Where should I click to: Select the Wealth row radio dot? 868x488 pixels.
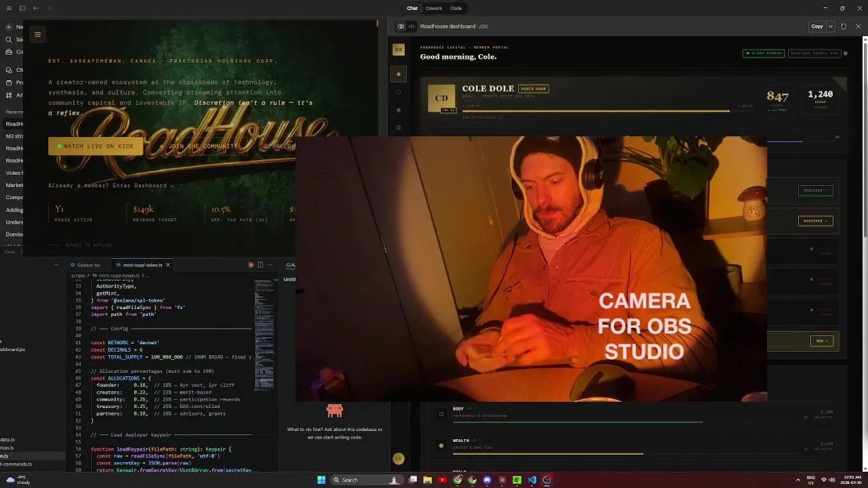coord(441,446)
